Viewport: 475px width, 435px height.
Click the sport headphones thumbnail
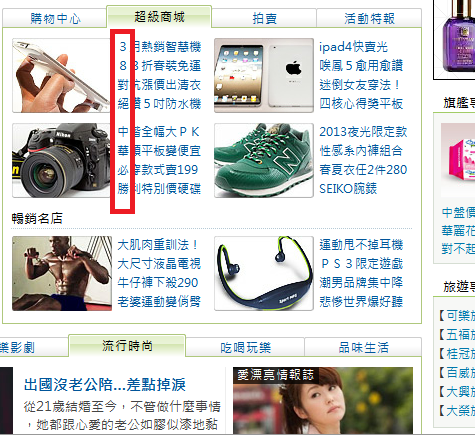pos(264,273)
